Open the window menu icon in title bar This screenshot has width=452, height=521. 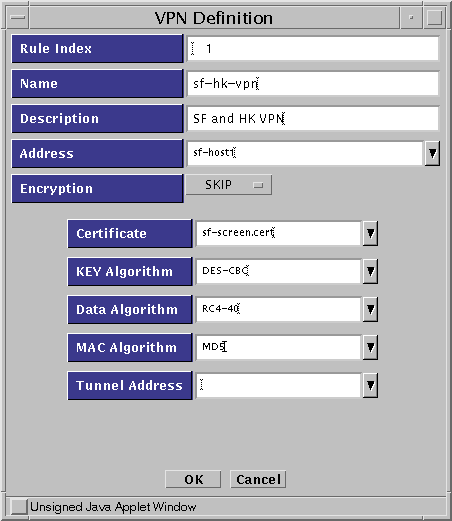tap(17, 17)
